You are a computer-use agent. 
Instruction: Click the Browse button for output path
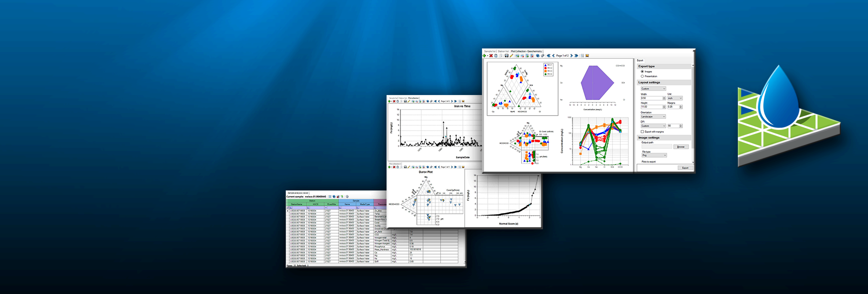pos(681,147)
